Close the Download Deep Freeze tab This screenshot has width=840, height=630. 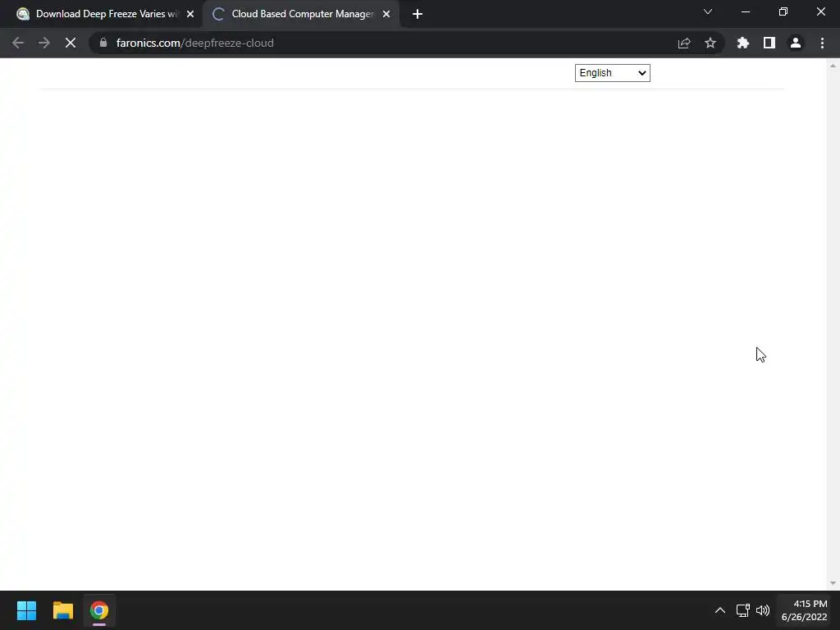click(x=190, y=14)
